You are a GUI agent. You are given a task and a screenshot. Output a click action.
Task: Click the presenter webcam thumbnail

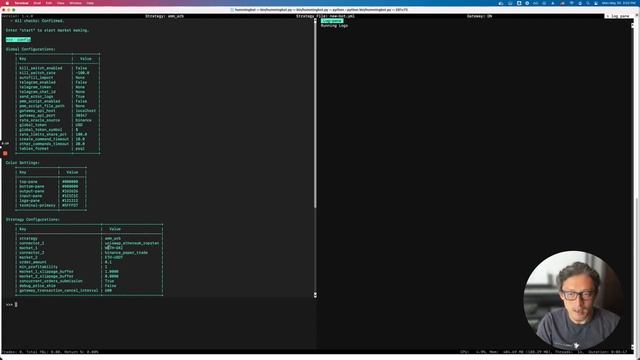point(573,300)
